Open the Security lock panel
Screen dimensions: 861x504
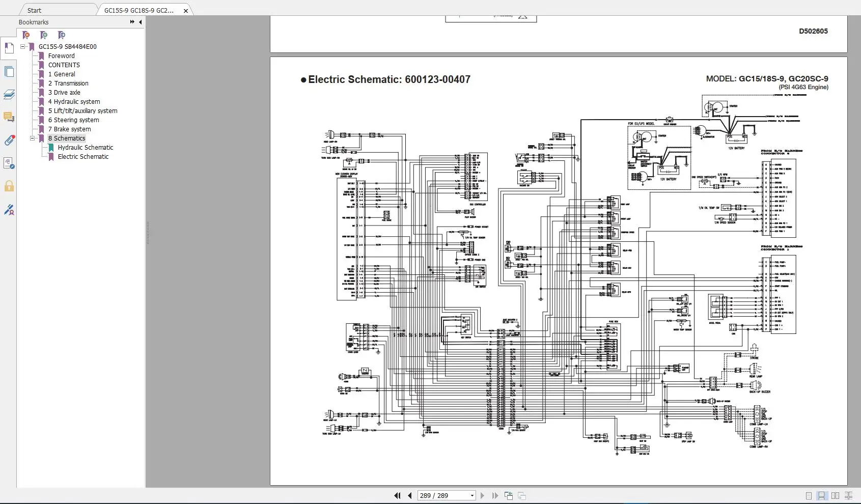coord(9,186)
